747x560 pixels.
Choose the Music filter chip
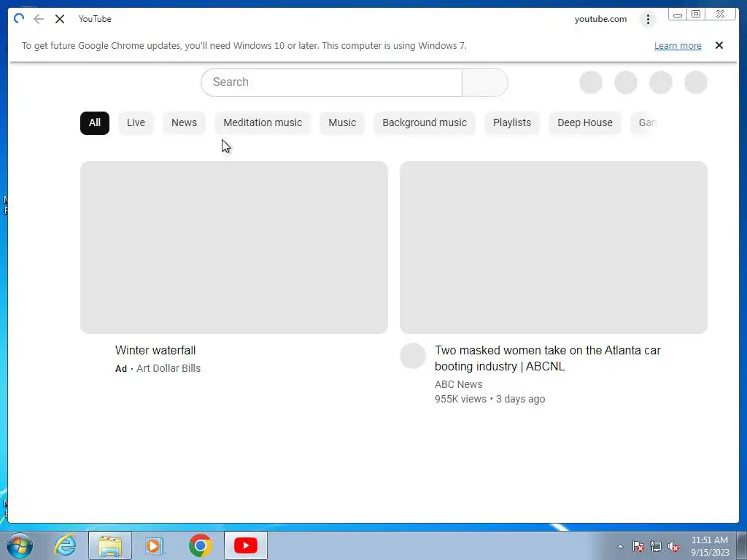pos(342,122)
